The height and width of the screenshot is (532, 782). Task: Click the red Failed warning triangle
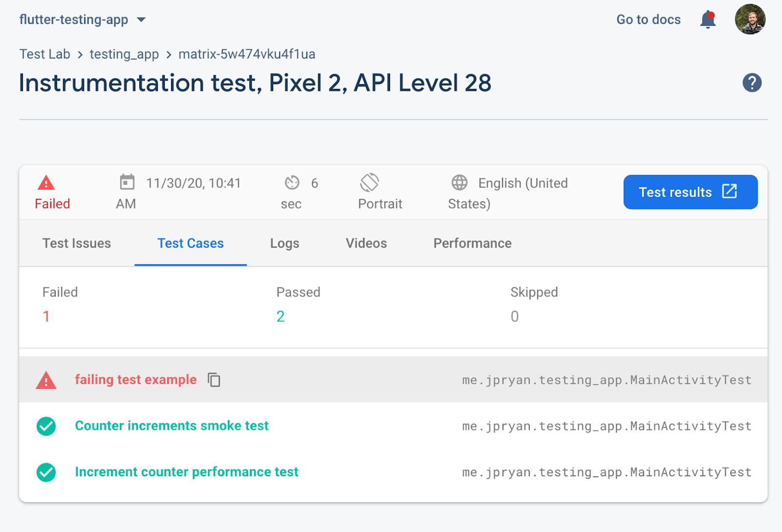click(x=45, y=183)
